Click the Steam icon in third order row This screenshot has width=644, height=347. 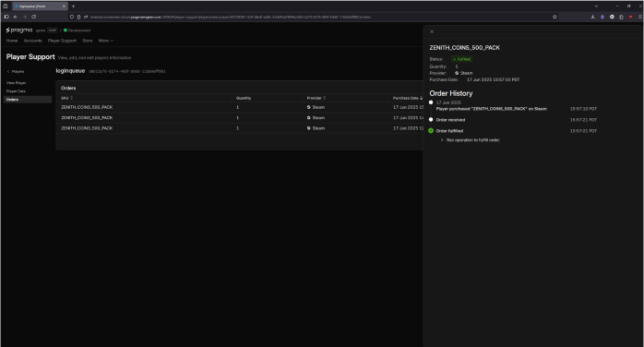[309, 128]
